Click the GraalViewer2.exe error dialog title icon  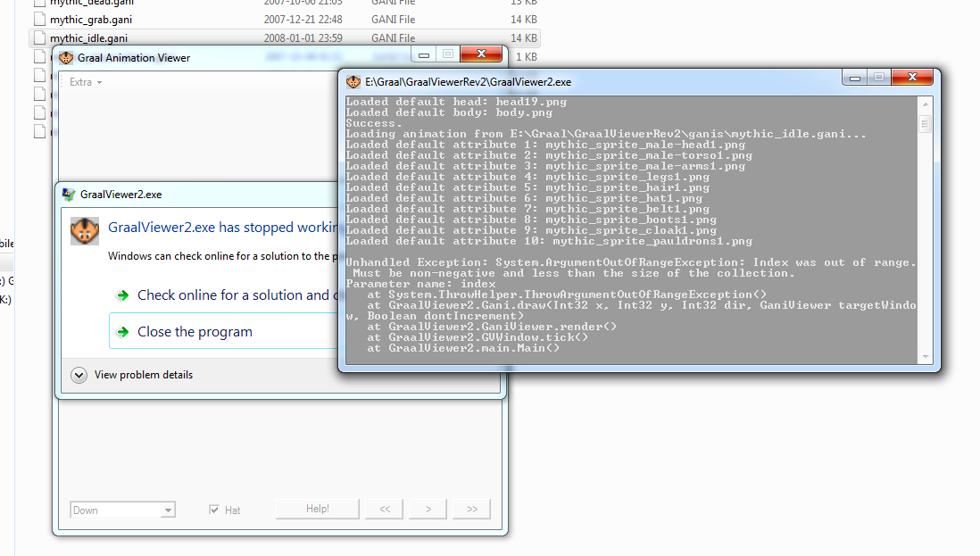pos(68,195)
